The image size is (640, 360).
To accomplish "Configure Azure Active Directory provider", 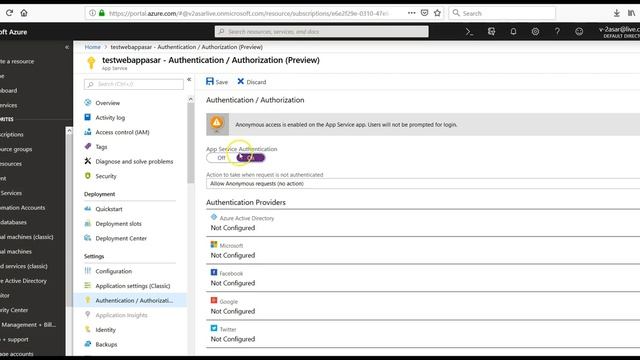I will tap(423, 223).
